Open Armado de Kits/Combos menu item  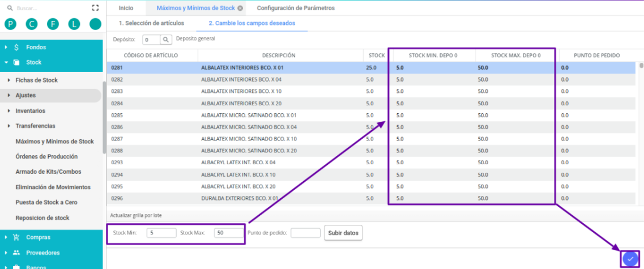(48, 172)
